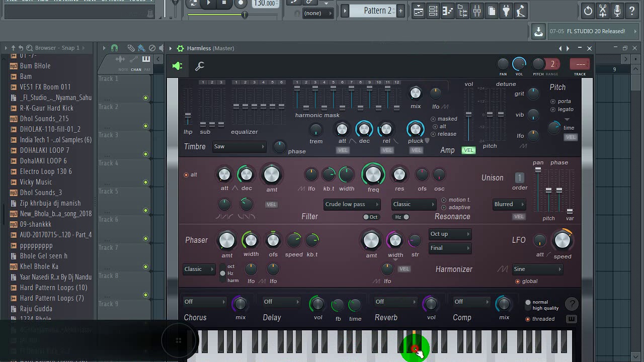Open Harmless plugin wrench settings icon
The width and height of the screenshot is (644, 362).
pyautogui.click(x=200, y=66)
